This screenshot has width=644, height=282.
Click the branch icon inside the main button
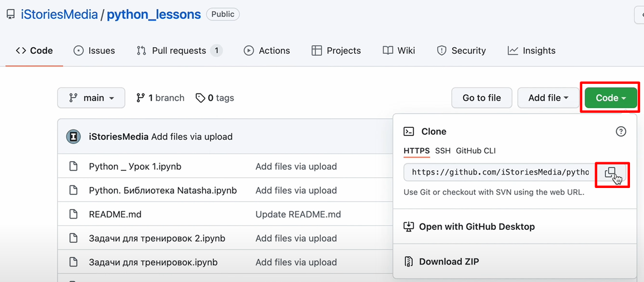74,98
